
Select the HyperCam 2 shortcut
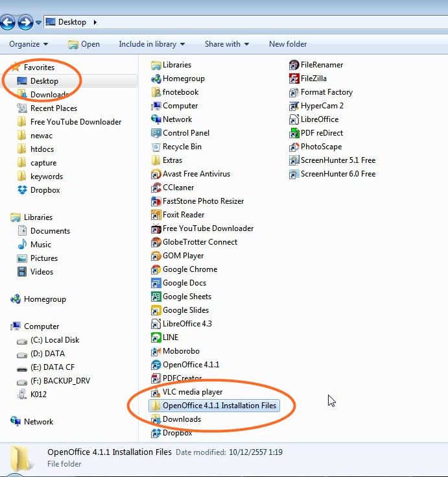click(316, 106)
